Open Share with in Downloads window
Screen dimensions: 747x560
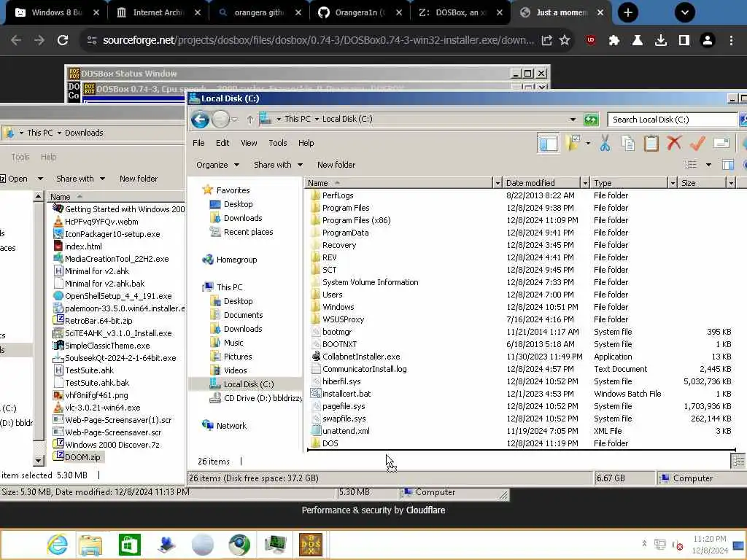[x=80, y=179]
